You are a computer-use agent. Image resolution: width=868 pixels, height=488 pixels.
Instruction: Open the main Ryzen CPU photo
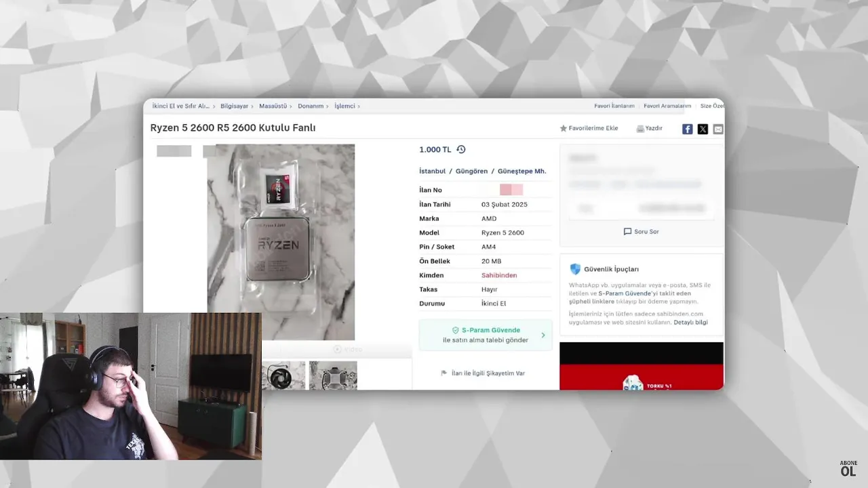pyautogui.click(x=281, y=241)
